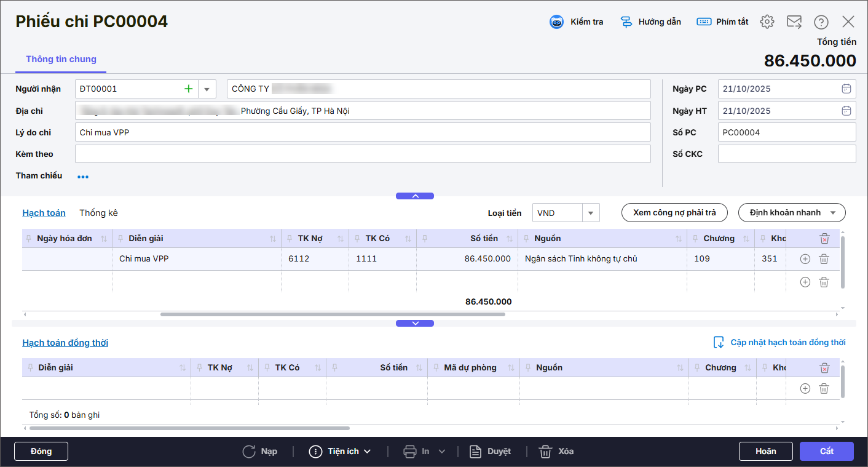Add new recipient with green plus icon
This screenshot has width=868, height=467.
pyautogui.click(x=188, y=89)
